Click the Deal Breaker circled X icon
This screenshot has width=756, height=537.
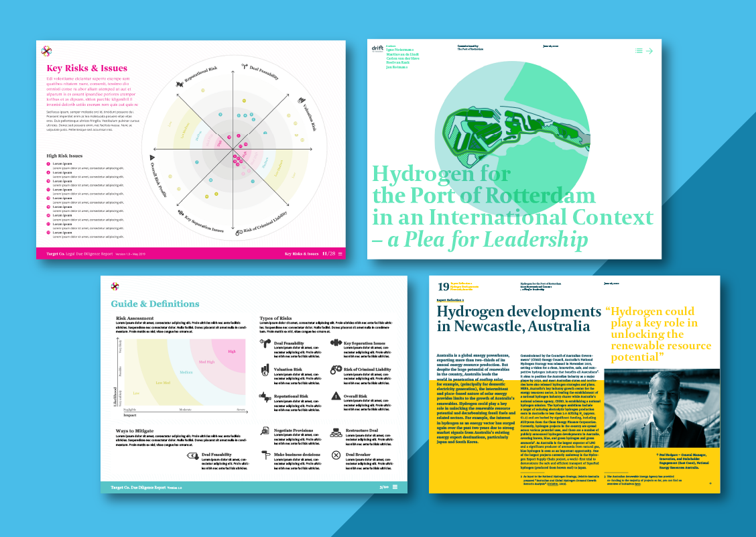click(x=336, y=455)
